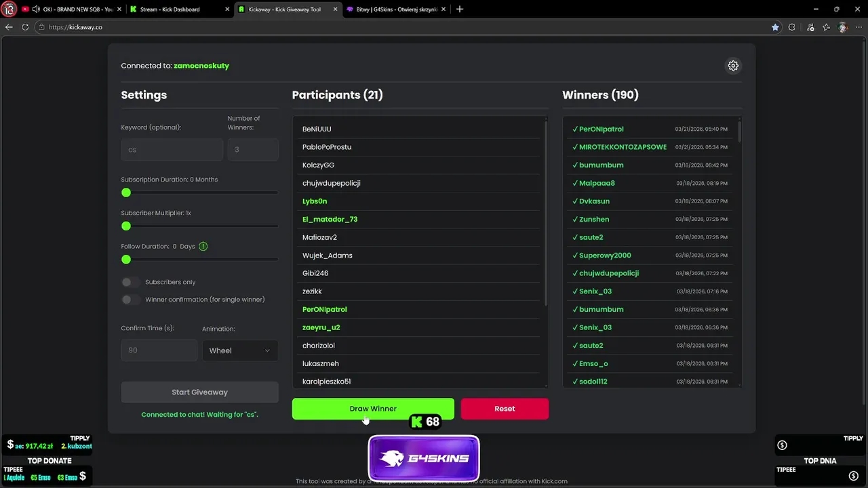Toggle the Subscribers only switch
868x488 pixels.
pyautogui.click(x=131, y=282)
